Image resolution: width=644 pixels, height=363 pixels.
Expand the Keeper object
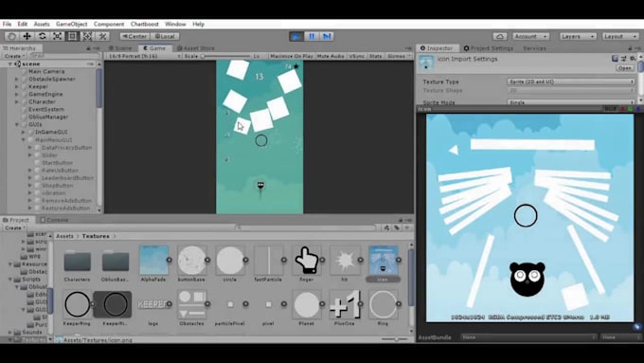click(17, 87)
